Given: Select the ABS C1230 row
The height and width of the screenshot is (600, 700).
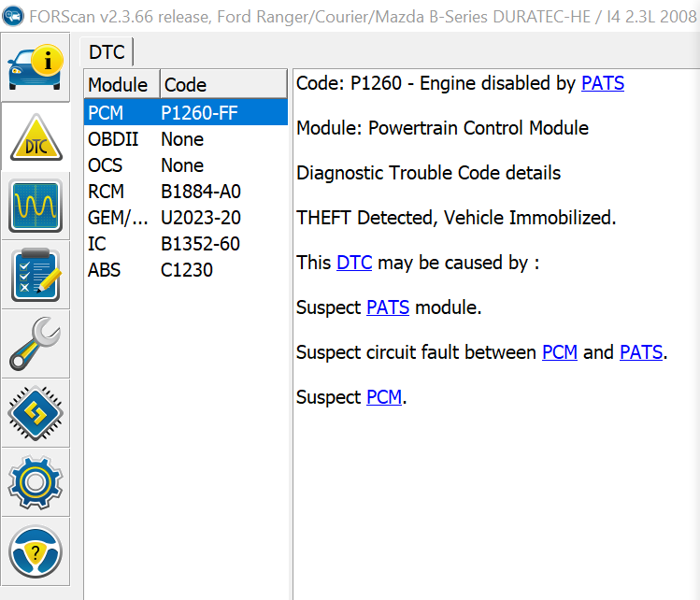Looking at the screenshot, I should (x=186, y=270).
